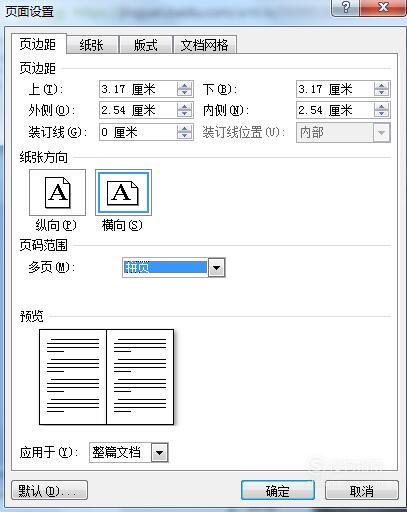The image size is (407, 512).
Task: Click the 默认 default button
Action: click(49, 490)
